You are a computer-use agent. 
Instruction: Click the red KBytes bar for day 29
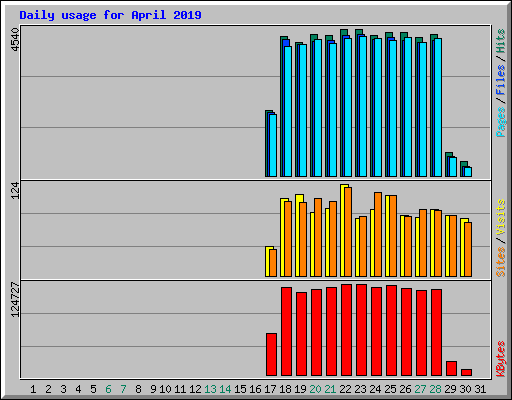click(x=451, y=369)
